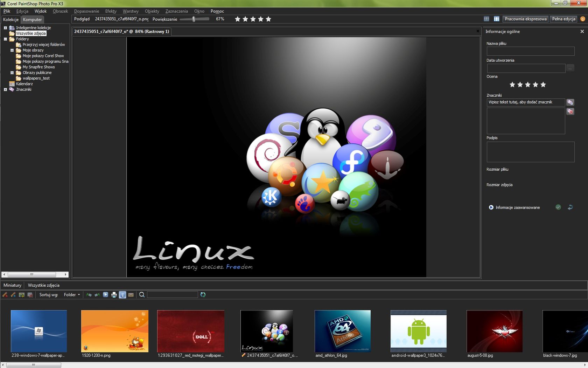Click the e-mail envelope icon
The width and height of the screenshot is (588, 368).
click(131, 295)
